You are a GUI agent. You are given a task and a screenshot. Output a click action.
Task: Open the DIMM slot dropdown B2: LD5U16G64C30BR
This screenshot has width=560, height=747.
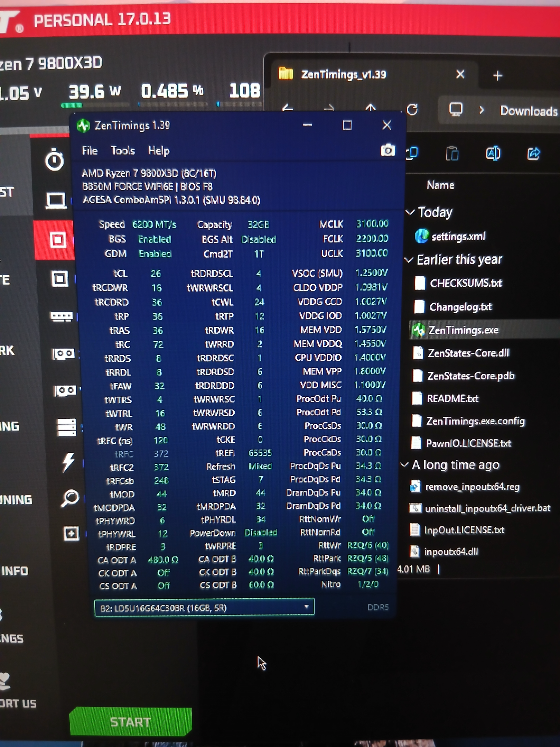pos(204,607)
